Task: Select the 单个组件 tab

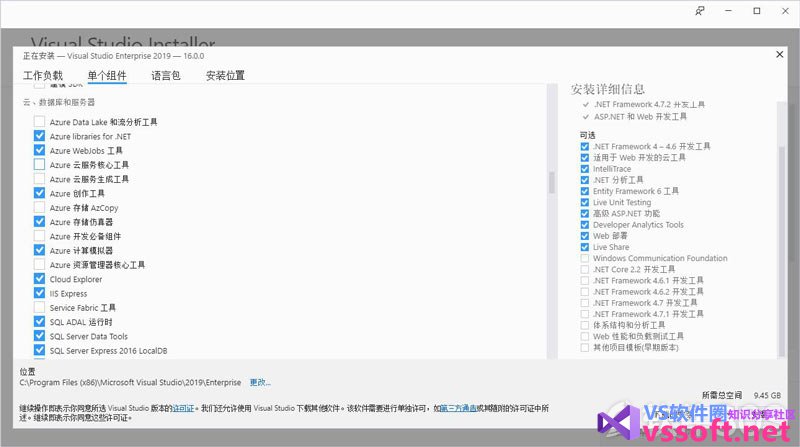Action: [x=107, y=76]
